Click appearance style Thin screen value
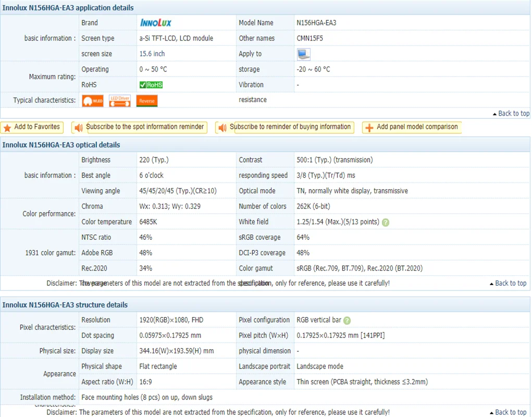 point(362,382)
